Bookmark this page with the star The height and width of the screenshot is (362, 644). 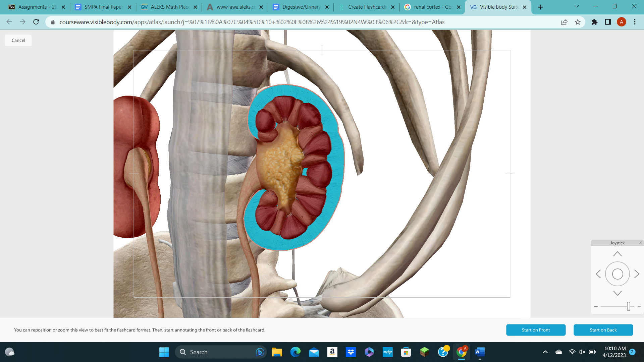578,22
